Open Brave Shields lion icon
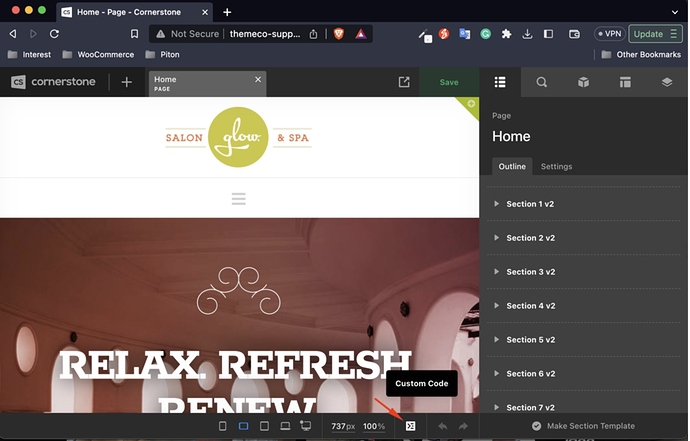Image resolution: width=690 pixels, height=441 pixels. click(338, 34)
